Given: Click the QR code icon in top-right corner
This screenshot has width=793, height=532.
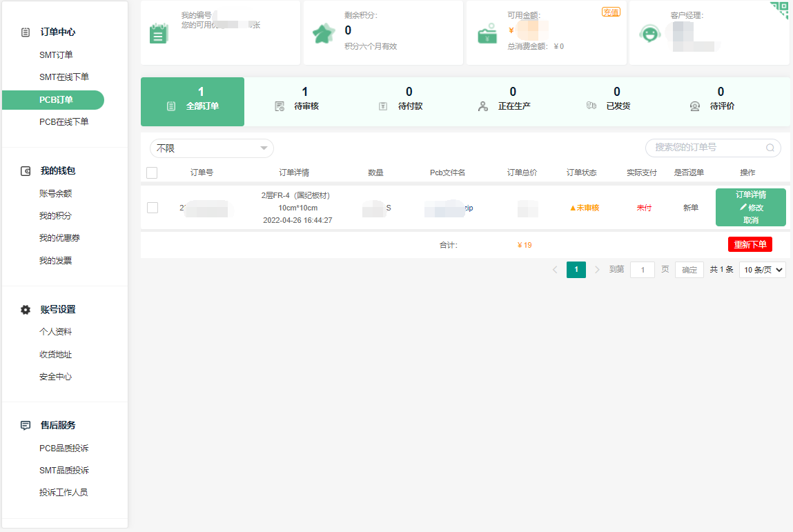Looking at the screenshot, I should tap(780, 10).
